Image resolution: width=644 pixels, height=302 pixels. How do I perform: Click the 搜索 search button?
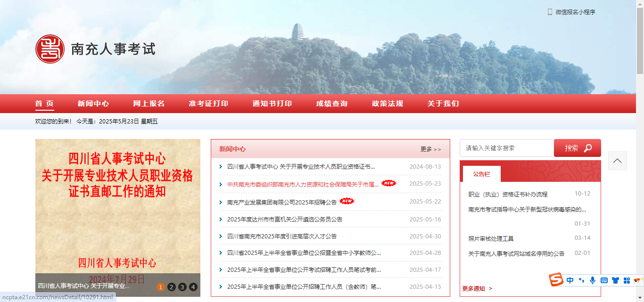tap(578, 148)
